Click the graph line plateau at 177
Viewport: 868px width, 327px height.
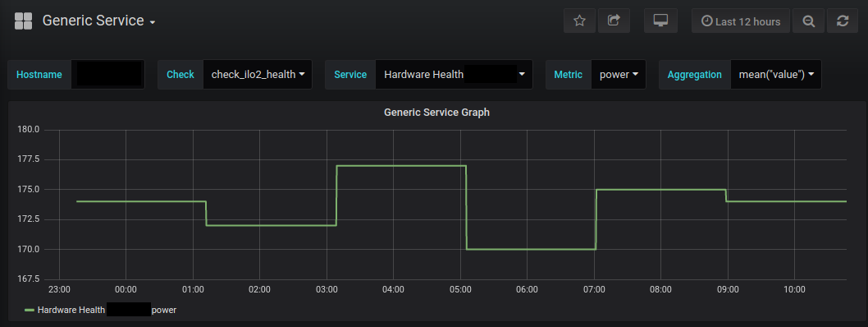401,166
